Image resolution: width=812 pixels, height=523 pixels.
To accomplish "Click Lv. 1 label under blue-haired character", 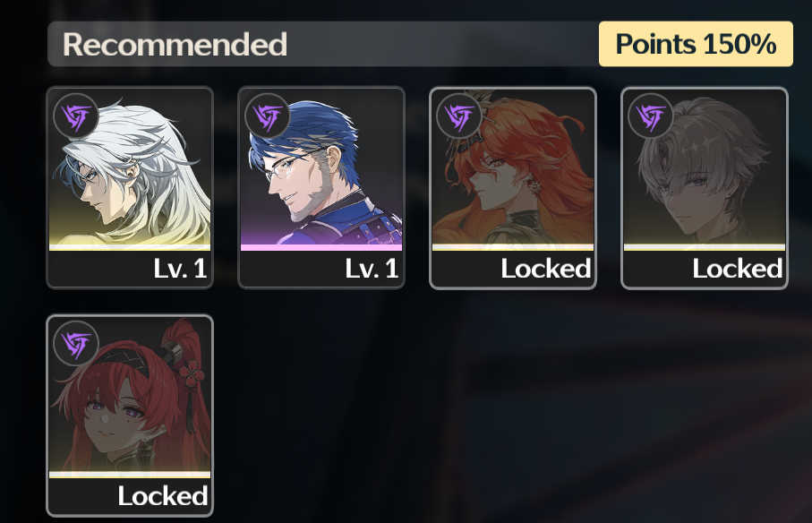I will (372, 269).
